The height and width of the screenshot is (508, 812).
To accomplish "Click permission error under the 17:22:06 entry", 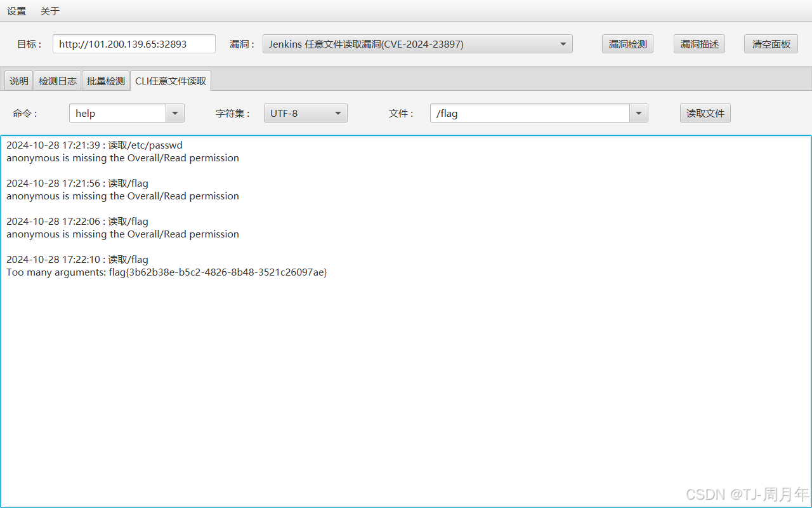I will coord(122,234).
